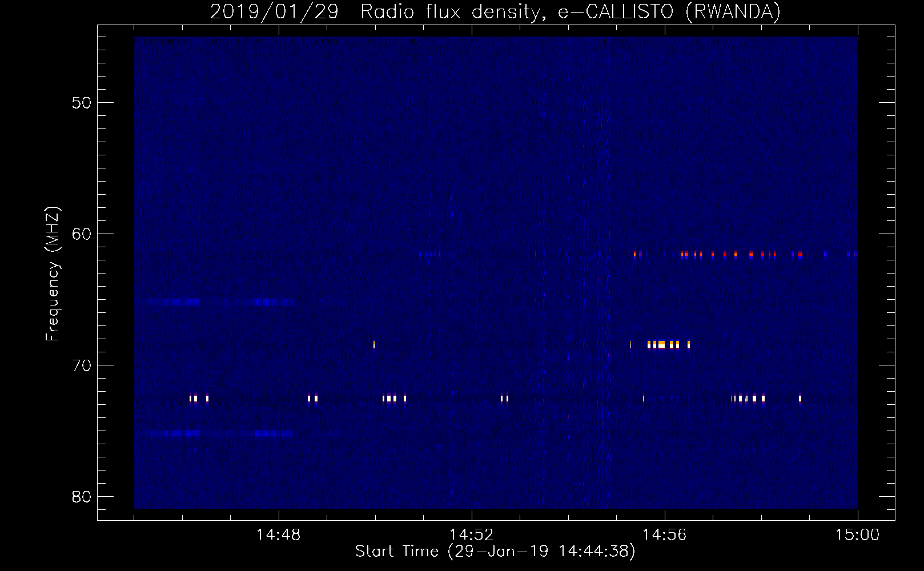
Task: Click the 70 MHz tick label
Action: pos(82,365)
